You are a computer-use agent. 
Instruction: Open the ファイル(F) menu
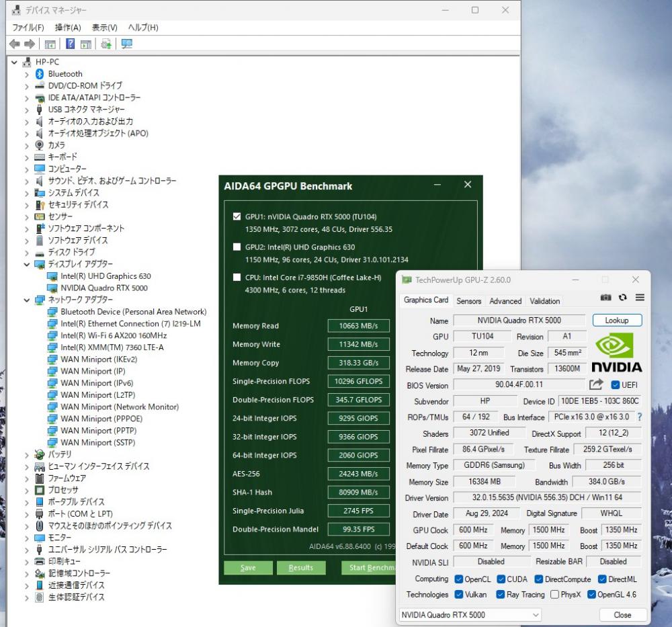28,28
